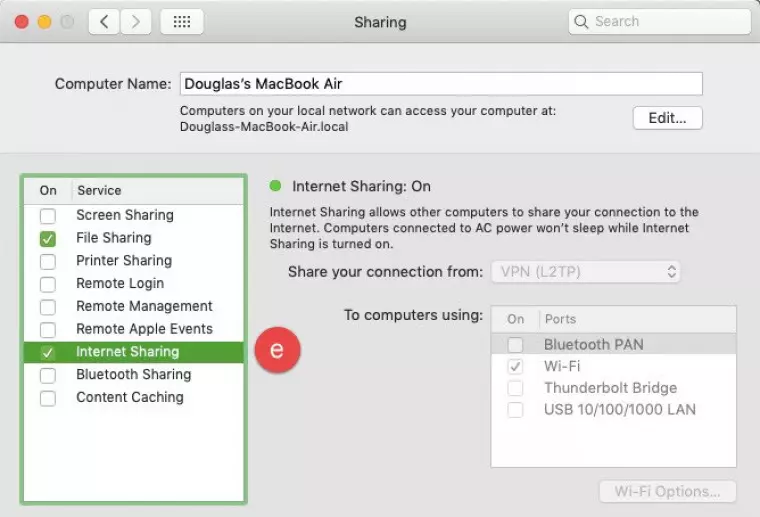Click the red circled letter e marker
The width and height of the screenshot is (760, 517).
click(x=277, y=350)
